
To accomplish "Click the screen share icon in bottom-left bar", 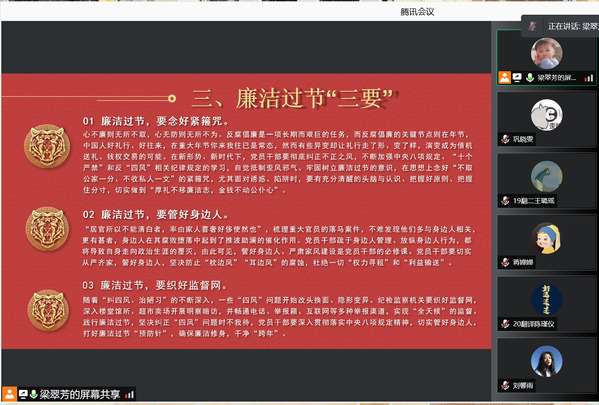I will (23, 394).
